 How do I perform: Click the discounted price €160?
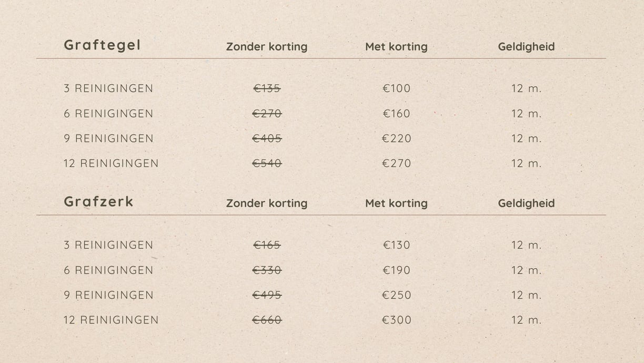pyautogui.click(x=396, y=114)
